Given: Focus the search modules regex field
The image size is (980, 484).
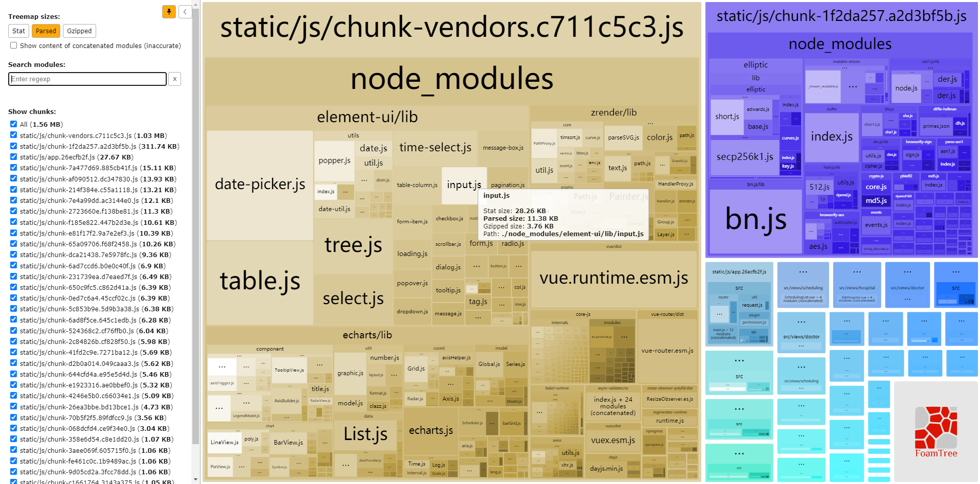Looking at the screenshot, I should [x=87, y=79].
